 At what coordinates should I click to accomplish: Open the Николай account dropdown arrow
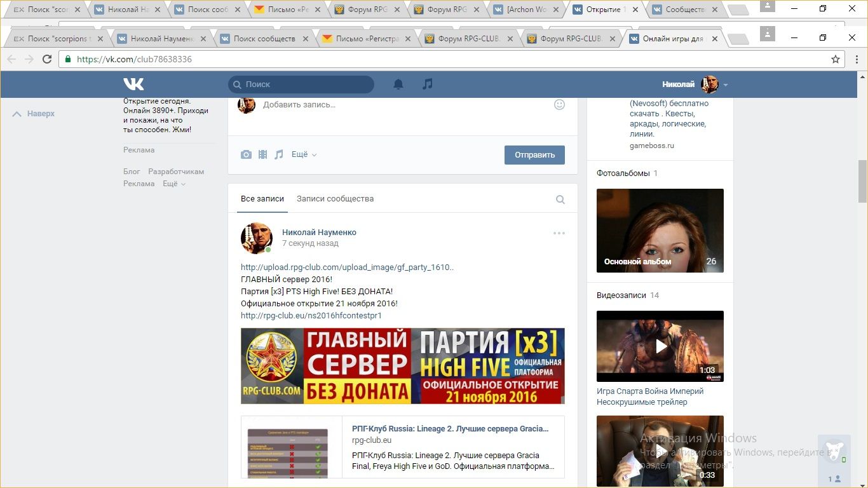[726, 85]
